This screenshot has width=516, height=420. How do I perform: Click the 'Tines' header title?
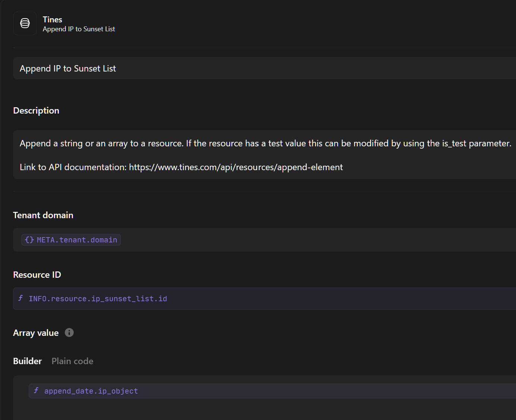click(x=52, y=20)
